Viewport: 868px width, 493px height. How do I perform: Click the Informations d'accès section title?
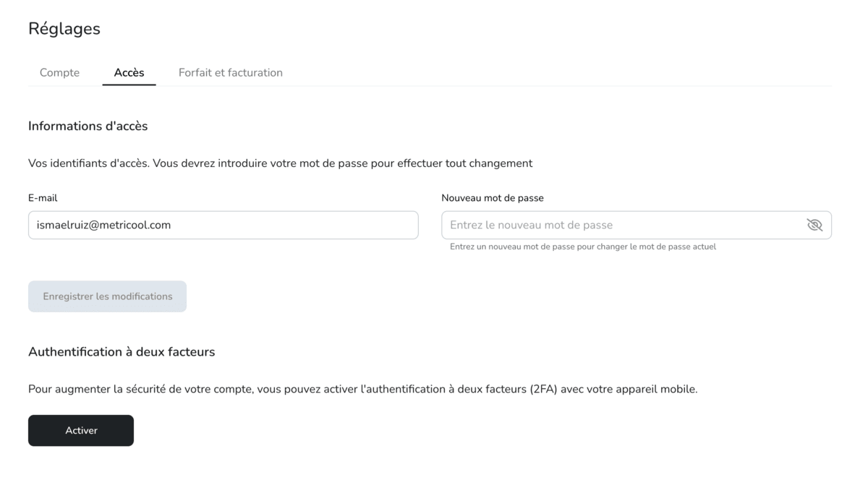point(88,126)
